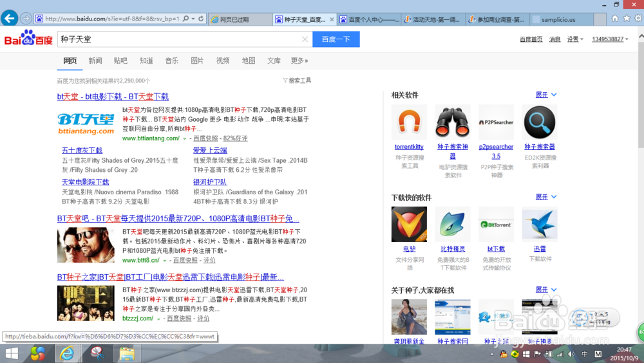Viewport: 644px width, 363px height.
Task: Click the volume speaker tray icon
Action: point(571,354)
